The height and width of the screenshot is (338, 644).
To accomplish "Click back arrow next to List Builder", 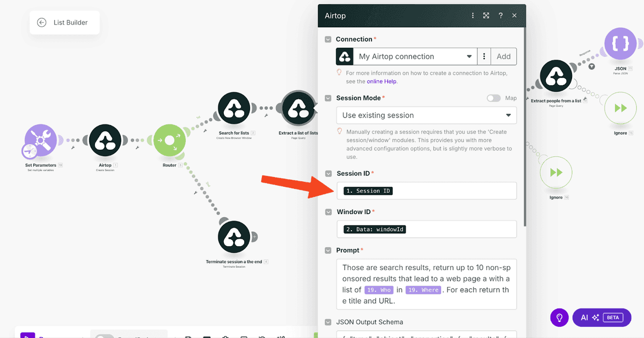I will (x=42, y=23).
